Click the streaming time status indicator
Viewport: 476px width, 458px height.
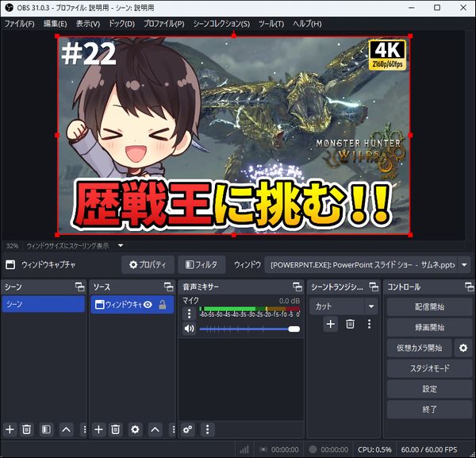point(279,449)
